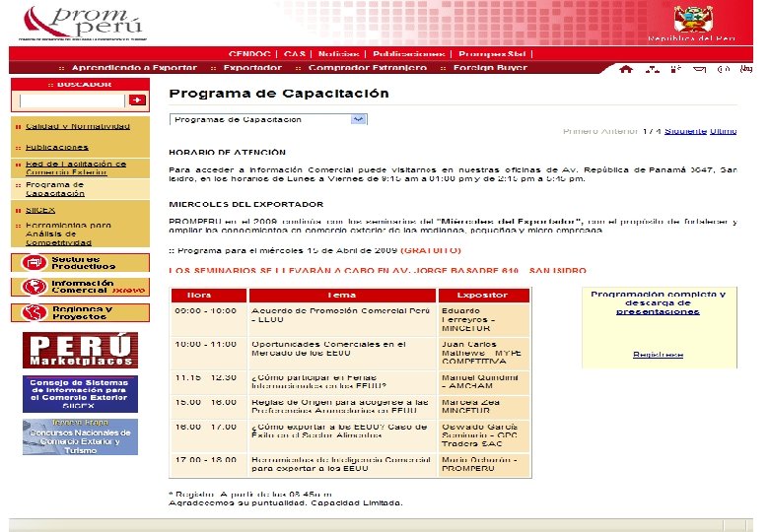Select Exportador navigation item

pos(252,68)
